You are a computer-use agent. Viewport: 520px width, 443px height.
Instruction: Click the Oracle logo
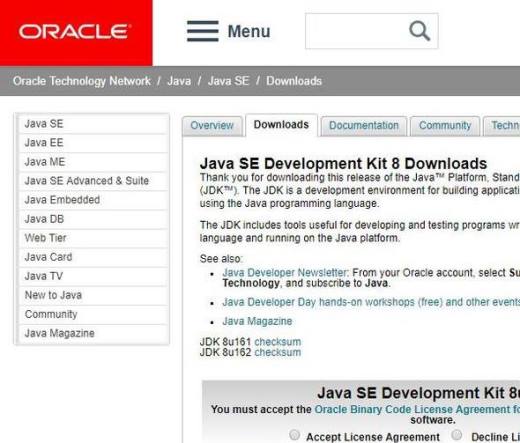click(x=75, y=32)
